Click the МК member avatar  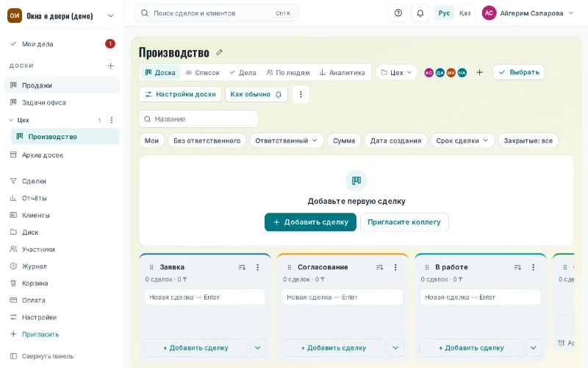click(451, 73)
